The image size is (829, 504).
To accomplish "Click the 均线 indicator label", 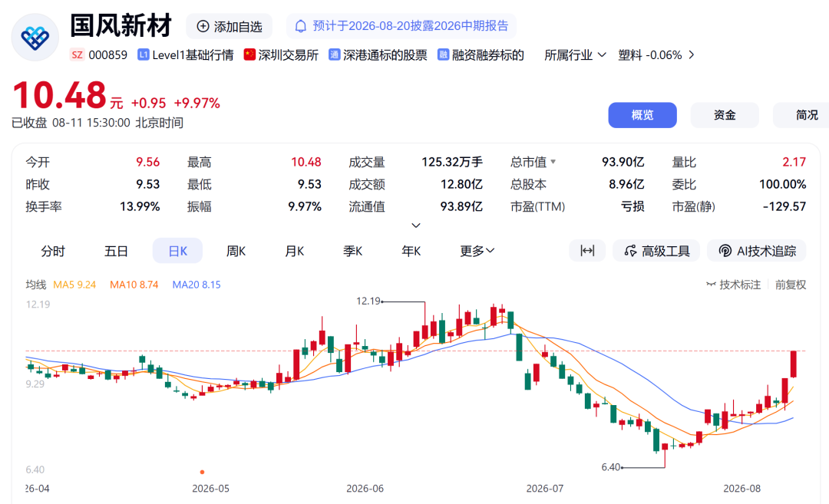I will 36,285.
